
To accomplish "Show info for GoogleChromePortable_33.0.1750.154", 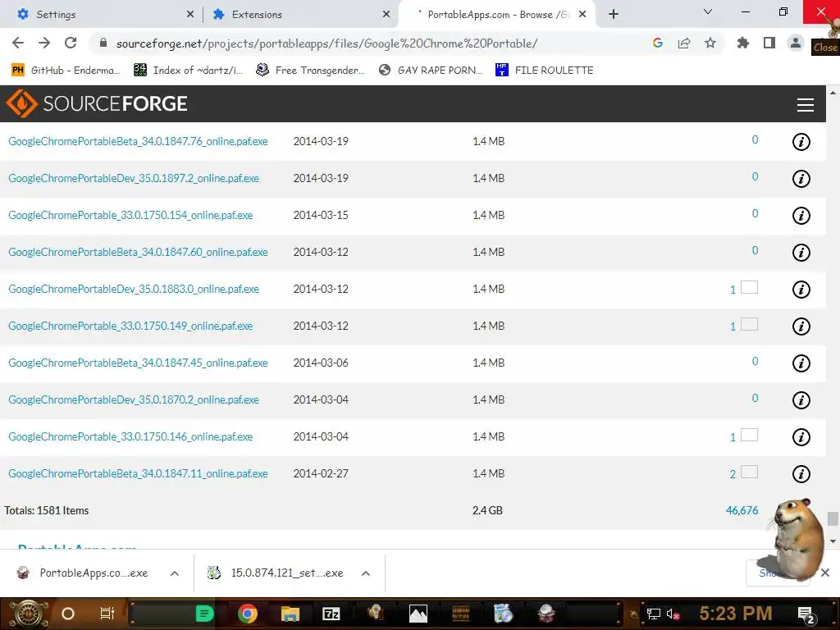I will pyautogui.click(x=801, y=216).
